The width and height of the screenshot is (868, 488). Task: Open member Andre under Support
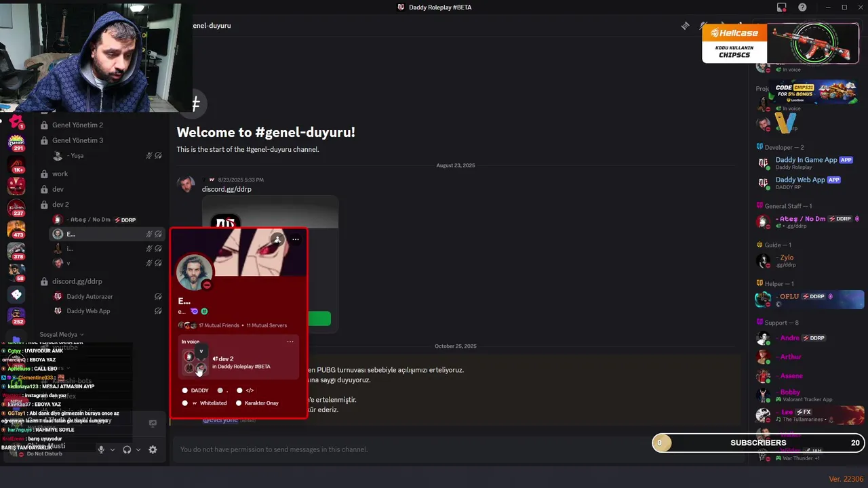808,338
